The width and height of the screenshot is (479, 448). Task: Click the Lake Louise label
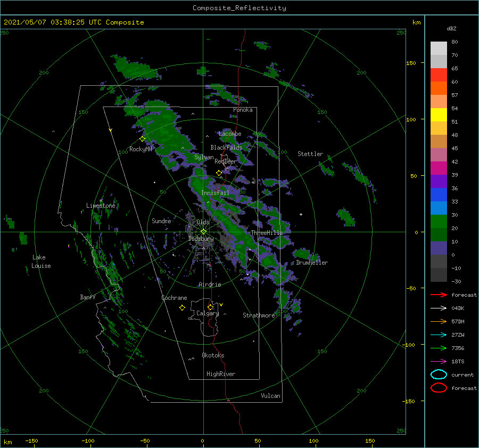pyautogui.click(x=41, y=262)
